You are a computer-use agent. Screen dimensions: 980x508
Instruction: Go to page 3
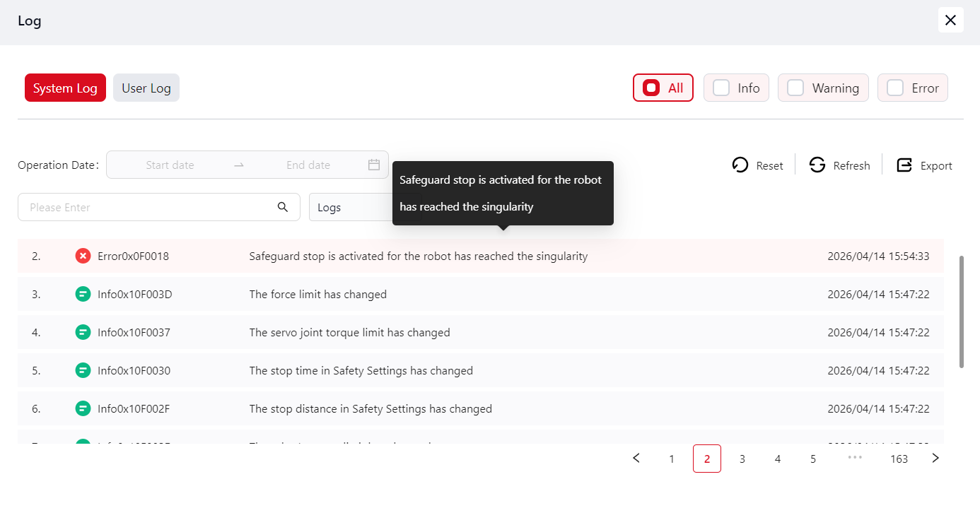click(742, 459)
